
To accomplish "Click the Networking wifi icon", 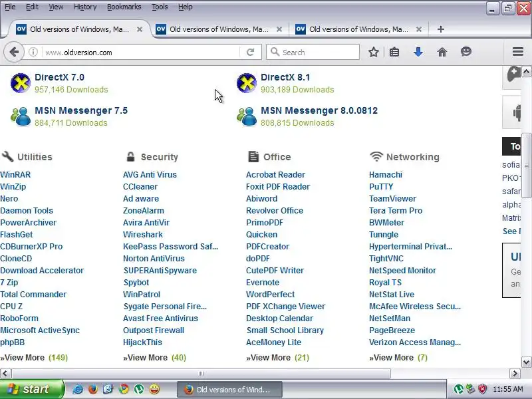I will coord(376,156).
